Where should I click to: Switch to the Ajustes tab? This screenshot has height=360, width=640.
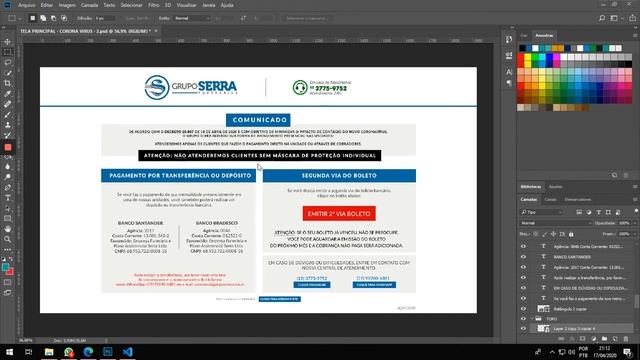tap(555, 187)
